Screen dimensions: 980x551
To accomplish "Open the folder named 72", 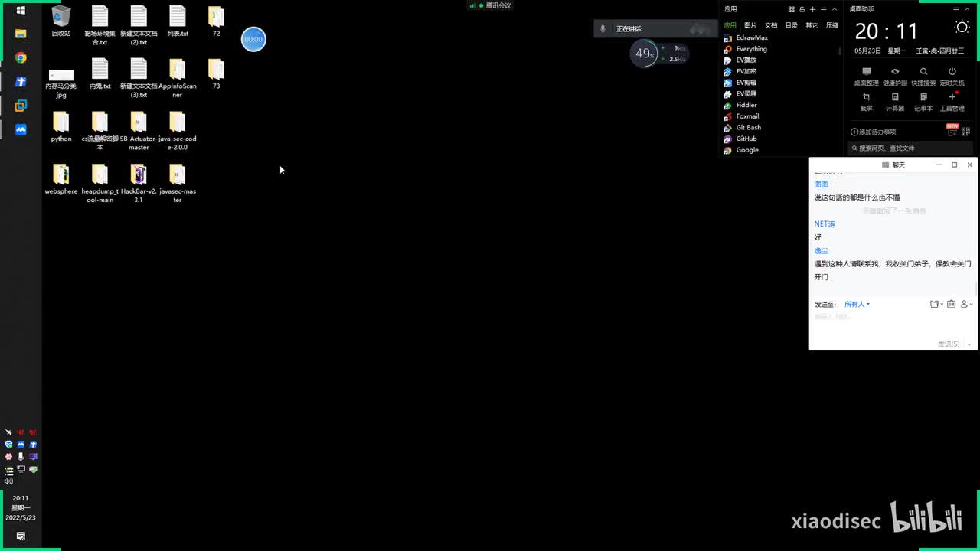I will 216,21.
